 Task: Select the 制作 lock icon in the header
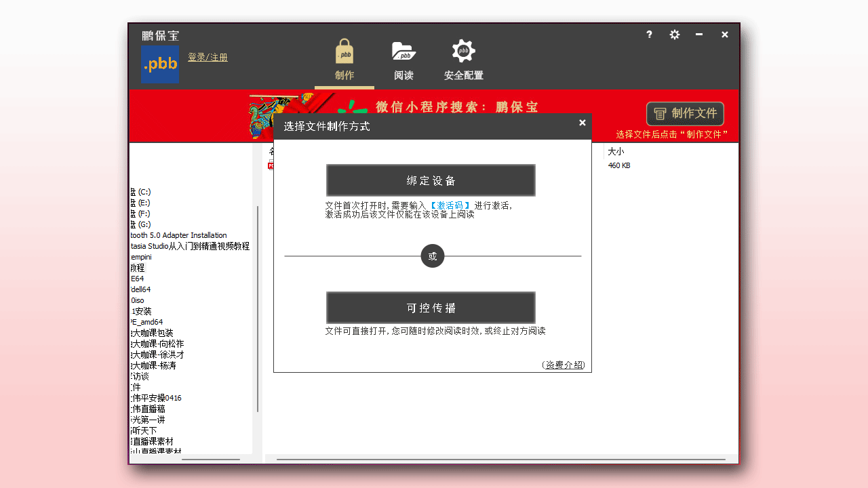344,50
